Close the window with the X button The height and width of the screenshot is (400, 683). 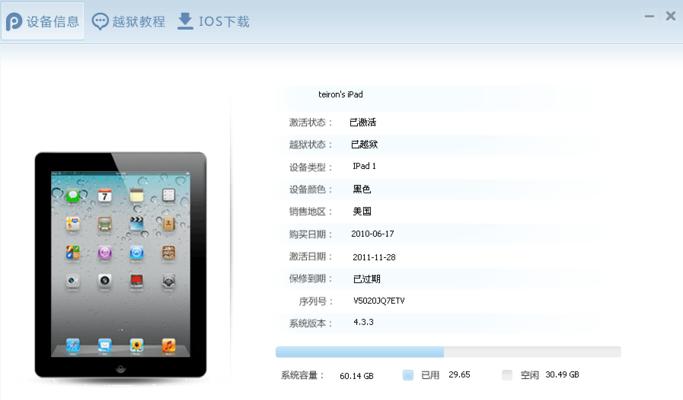(x=671, y=16)
